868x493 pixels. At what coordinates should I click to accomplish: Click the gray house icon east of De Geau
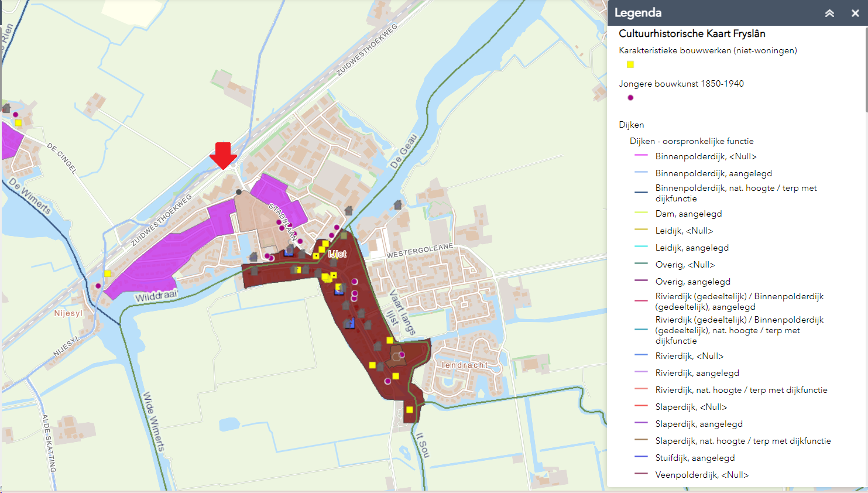click(x=398, y=204)
